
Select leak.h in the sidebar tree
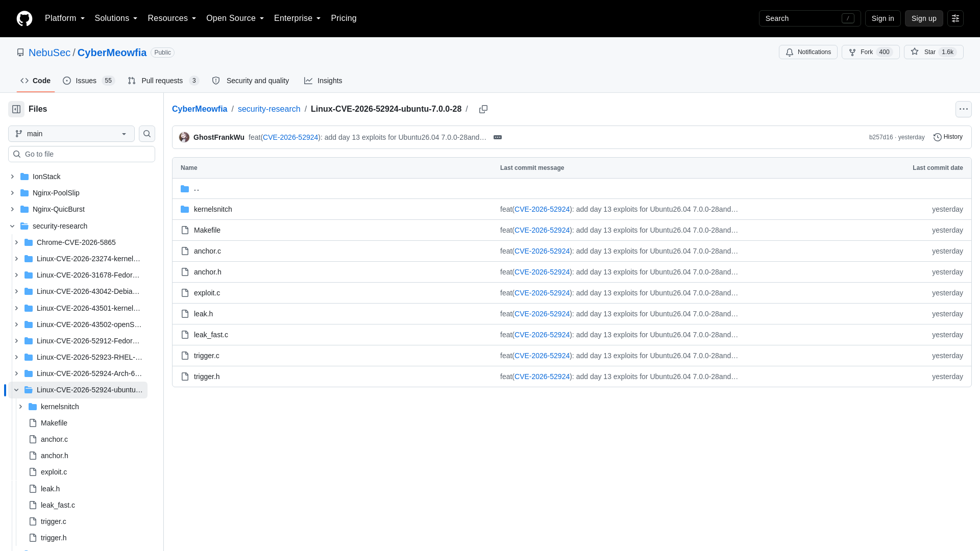50,489
